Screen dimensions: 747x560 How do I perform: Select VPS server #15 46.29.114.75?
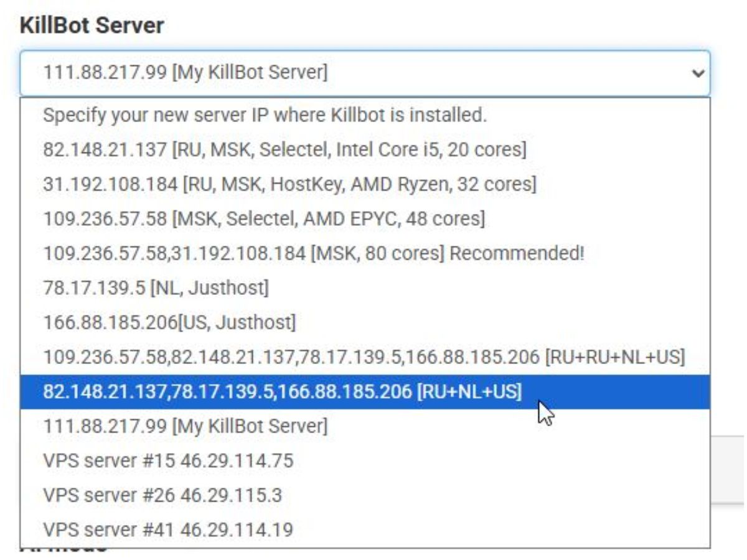click(365, 460)
